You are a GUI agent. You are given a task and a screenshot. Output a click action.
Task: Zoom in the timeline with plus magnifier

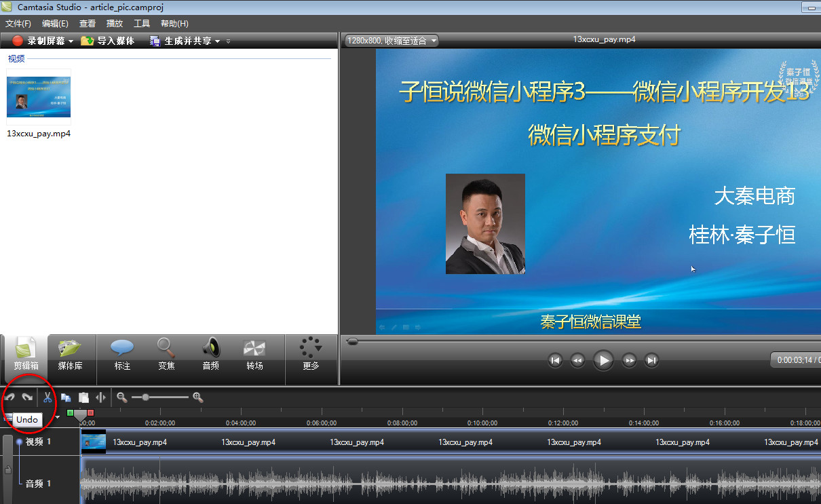198,398
